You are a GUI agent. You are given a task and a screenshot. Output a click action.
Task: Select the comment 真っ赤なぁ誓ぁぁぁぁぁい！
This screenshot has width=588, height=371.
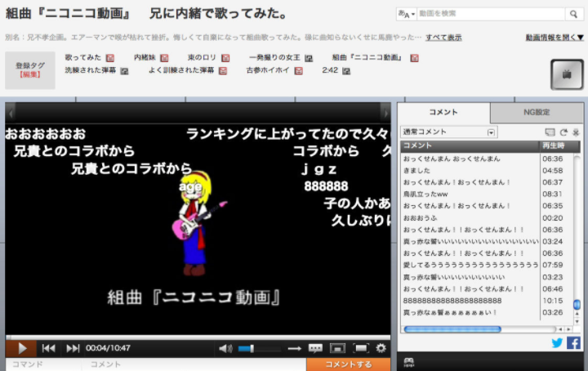click(450, 312)
